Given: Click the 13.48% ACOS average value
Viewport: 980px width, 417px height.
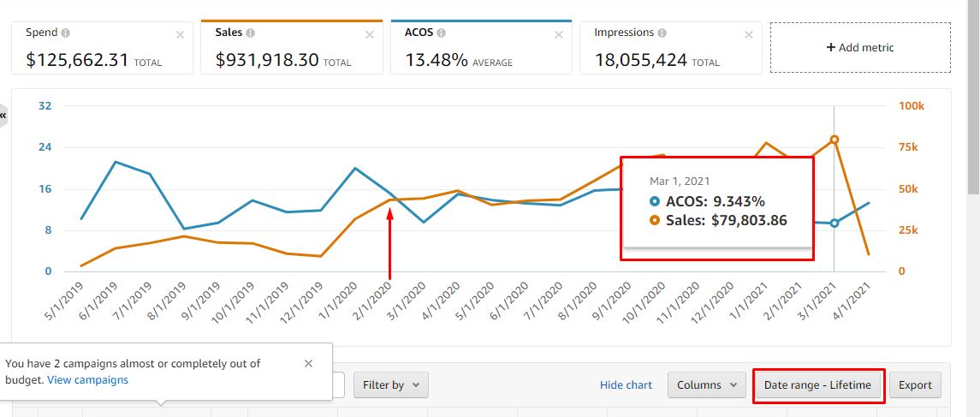Looking at the screenshot, I should 437,60.
